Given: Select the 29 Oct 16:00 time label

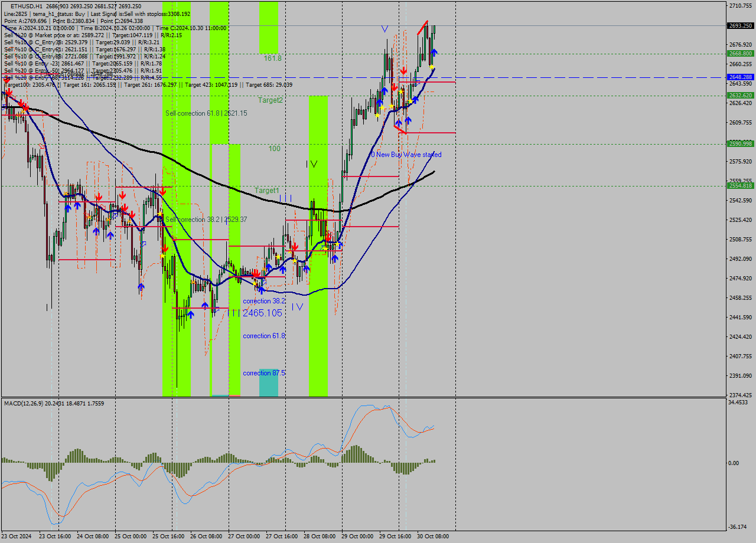Looking at the screenshot, I should coord(395,537).
